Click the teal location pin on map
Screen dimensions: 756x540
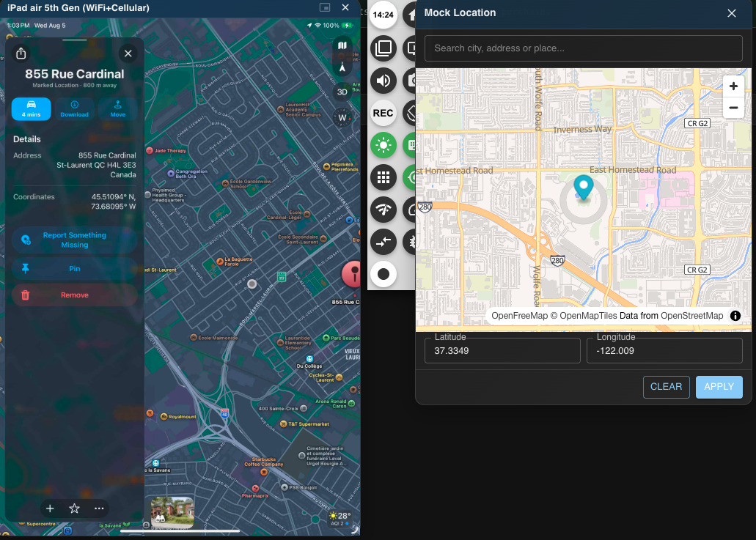tap(584, 188)
